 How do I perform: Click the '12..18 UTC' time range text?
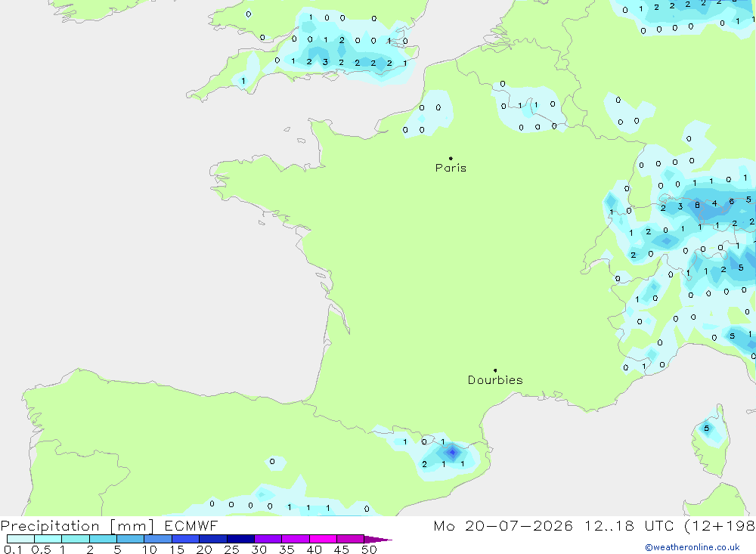[x=629, y=526]
